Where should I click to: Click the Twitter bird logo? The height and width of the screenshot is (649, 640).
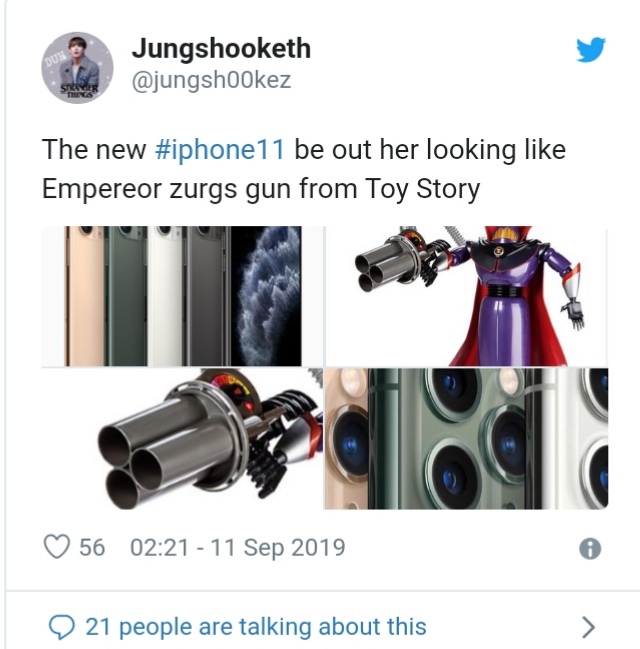point(591,49)
